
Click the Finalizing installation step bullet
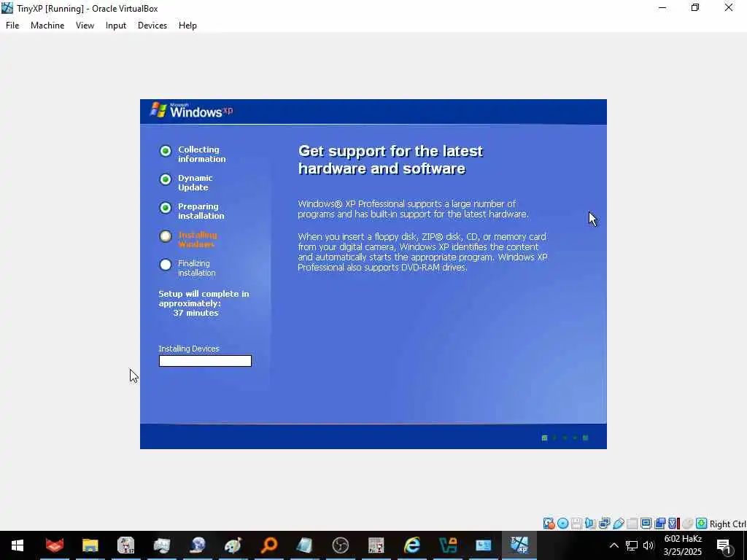click(166, 265)
